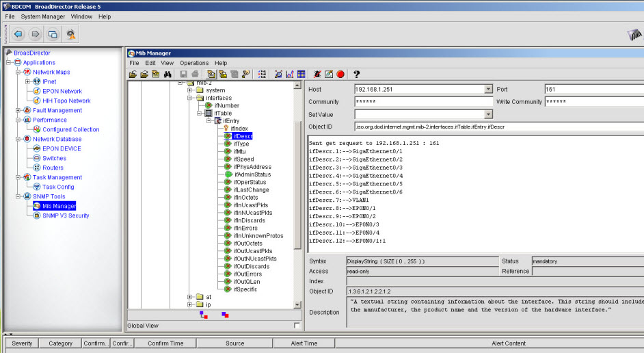The height and width of the screenshot is (353, 644).
Task: Open the System Manager menu
Action: 42,16
